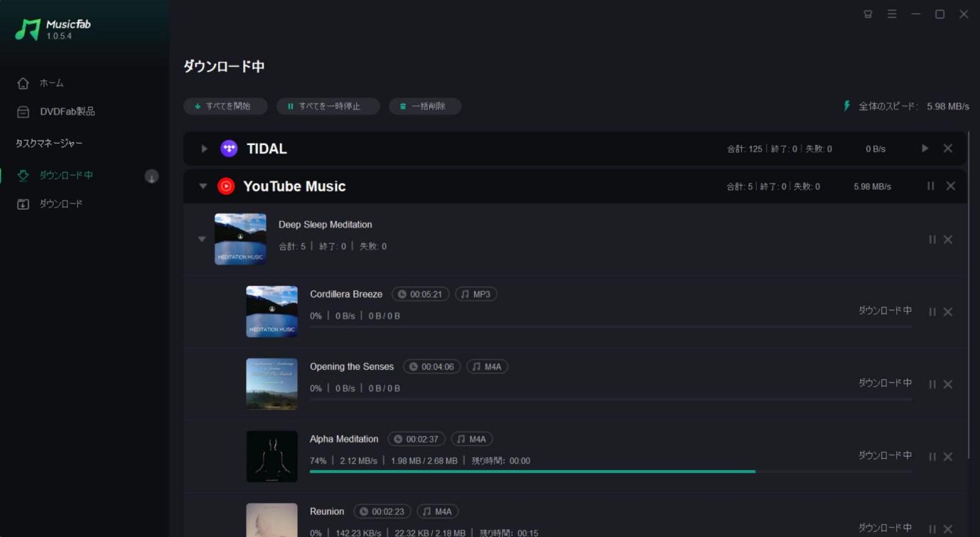Click the Alpha Meditation thumbnail

(x=271, y=457)
